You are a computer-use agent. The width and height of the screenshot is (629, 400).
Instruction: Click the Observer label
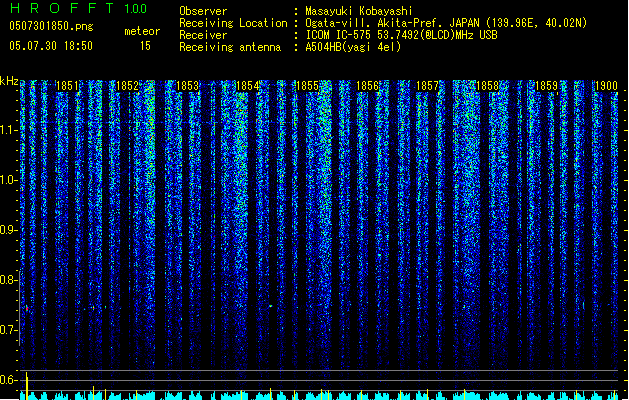point(203,11)
